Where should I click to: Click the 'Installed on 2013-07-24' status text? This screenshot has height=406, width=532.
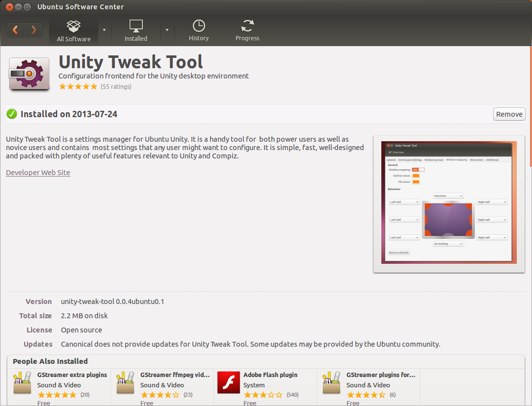pyautogui.click(x=69, y=114)
